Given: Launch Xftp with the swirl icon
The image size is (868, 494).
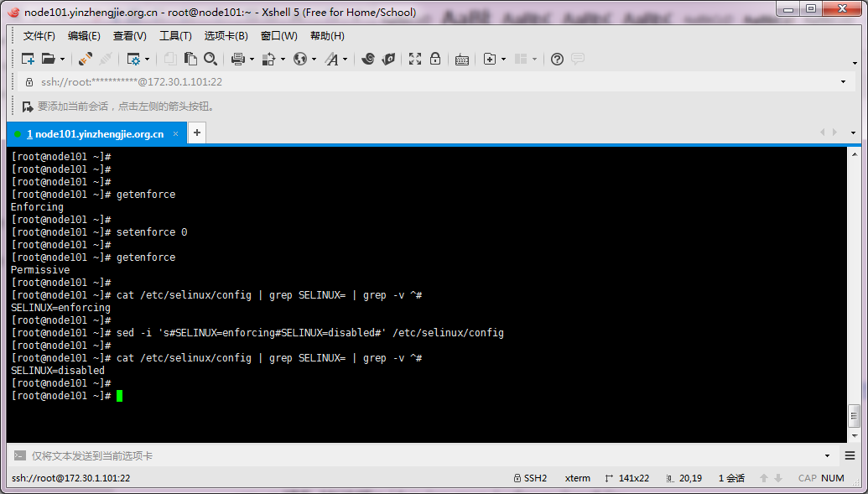Looking at the screenshot, I should (368, 59).
